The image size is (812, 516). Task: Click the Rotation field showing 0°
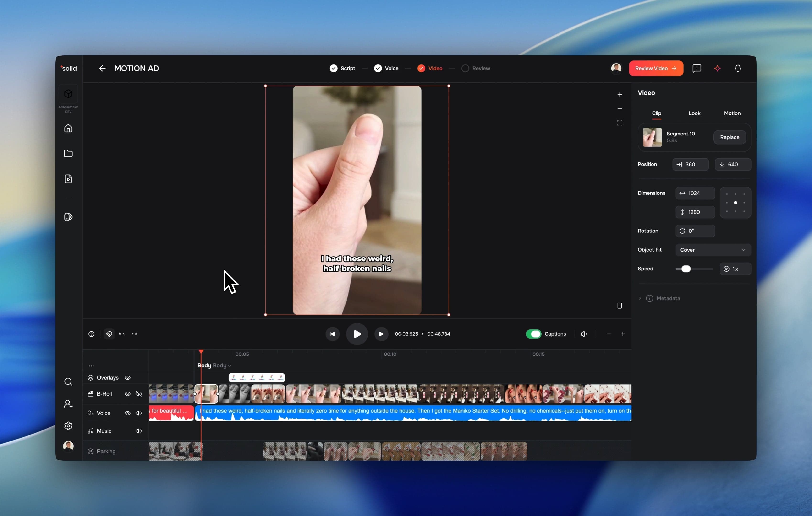point(695,231)
